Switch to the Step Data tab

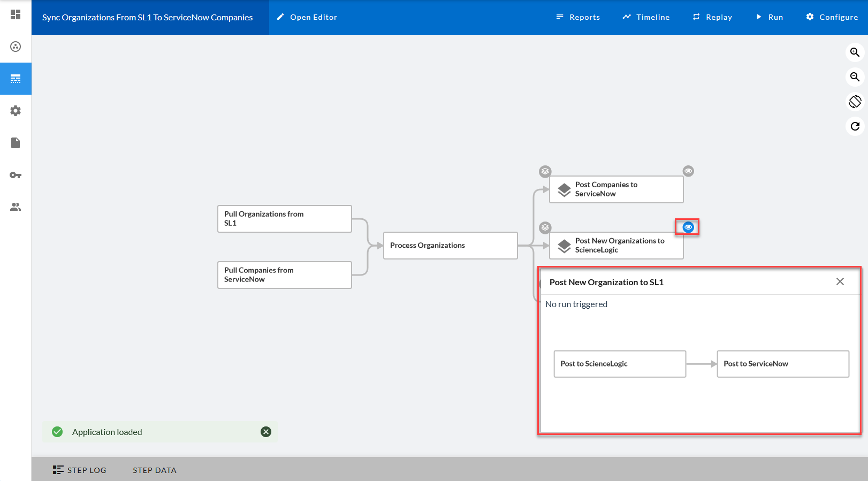point(154,470)
